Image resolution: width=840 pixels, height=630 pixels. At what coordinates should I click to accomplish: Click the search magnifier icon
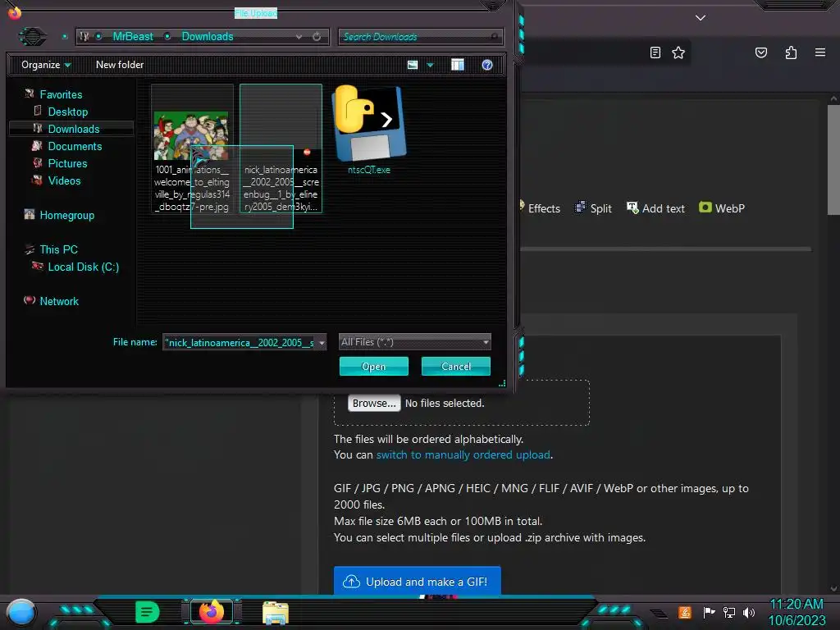[x=494, y=36]
